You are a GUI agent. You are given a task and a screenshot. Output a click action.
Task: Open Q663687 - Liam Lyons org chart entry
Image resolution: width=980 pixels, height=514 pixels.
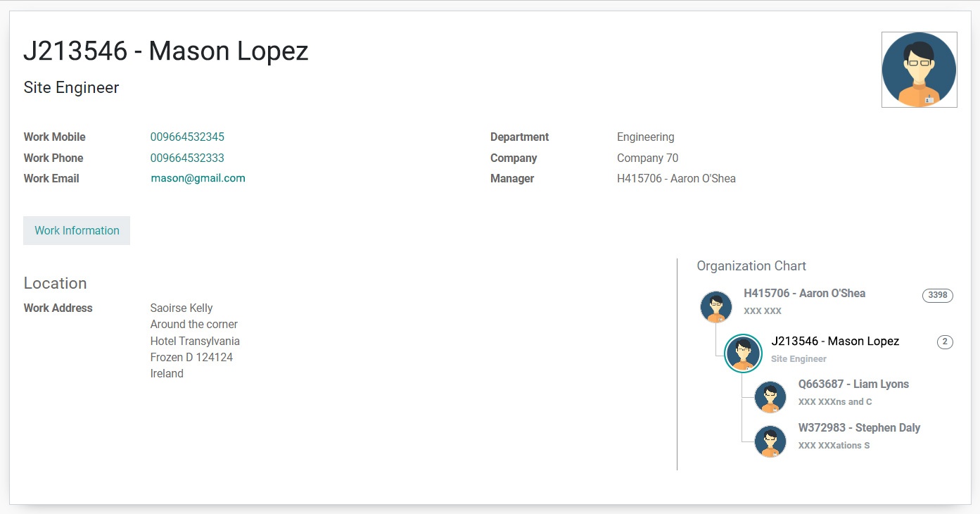[x=853, y=384]
